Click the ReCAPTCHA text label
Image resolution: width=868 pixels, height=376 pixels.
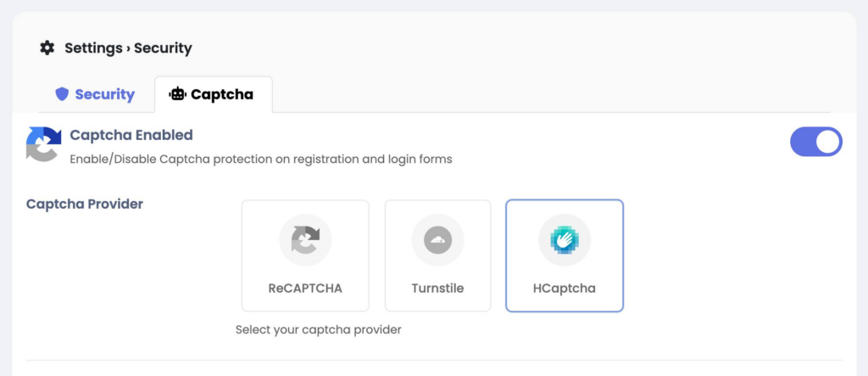(x=305, y=289)
